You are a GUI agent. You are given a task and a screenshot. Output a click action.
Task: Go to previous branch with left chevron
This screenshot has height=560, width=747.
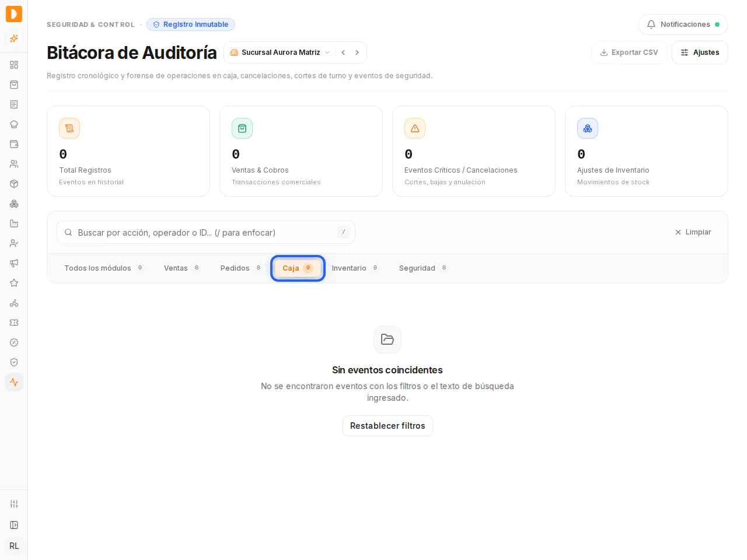343,52
